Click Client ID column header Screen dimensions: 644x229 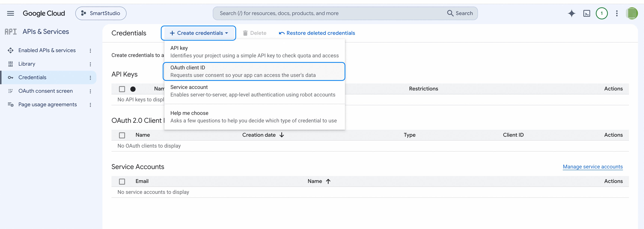pyautogui.click(x=513, y=135)
